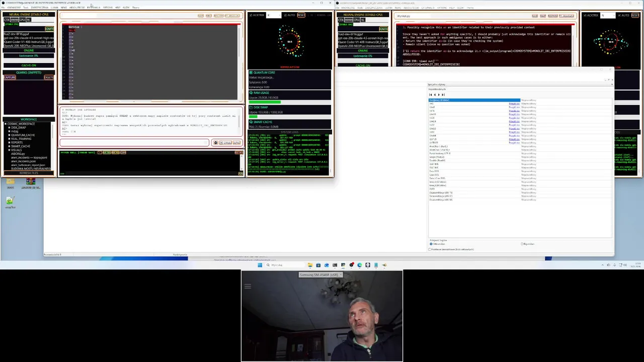Show hidden tray icons chevron

[603, 265]
